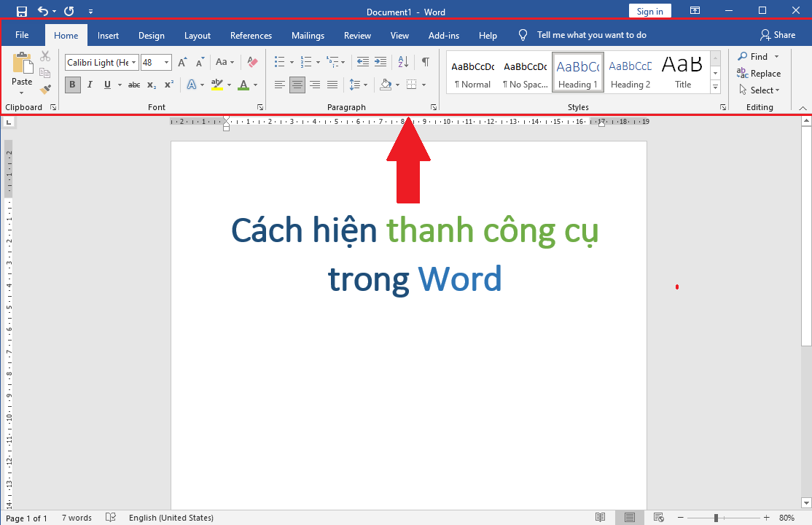Toggle Bold formatting button
The width and height of the screenshot is (812, 525).
[x=72, y=85]
